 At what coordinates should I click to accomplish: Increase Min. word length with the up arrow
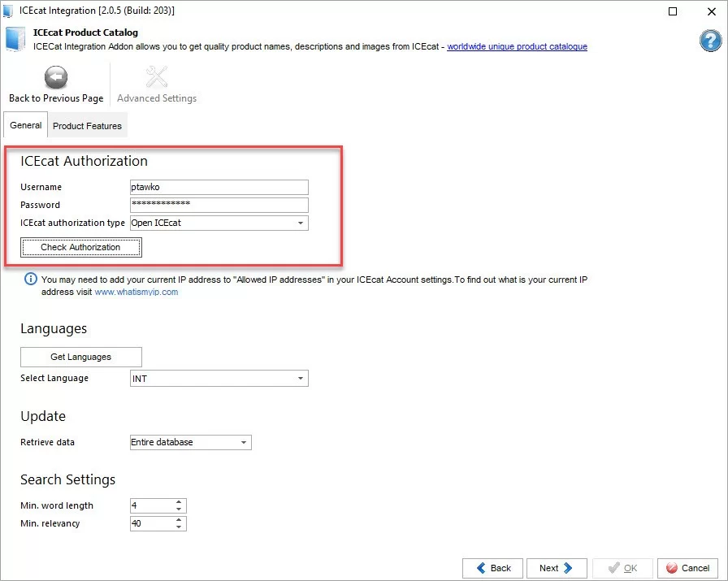[x=180, y=502]
